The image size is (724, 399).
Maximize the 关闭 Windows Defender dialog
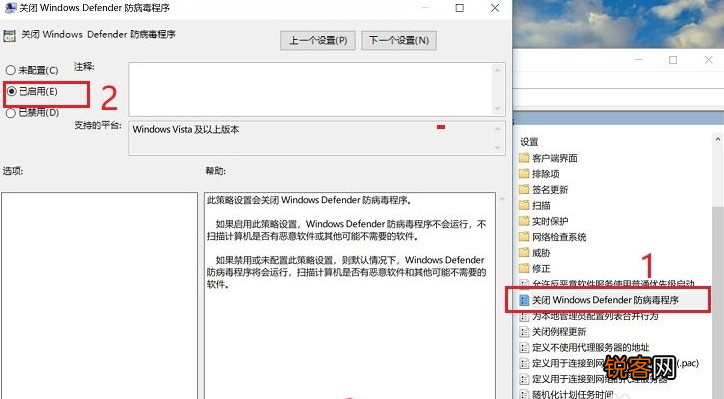(x=459, y=8)
